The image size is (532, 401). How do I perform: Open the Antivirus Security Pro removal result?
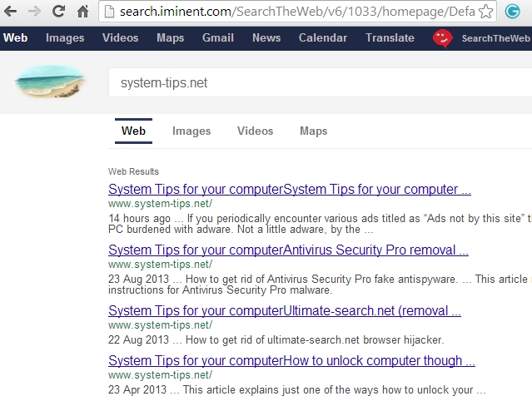[x=288, y=250]
